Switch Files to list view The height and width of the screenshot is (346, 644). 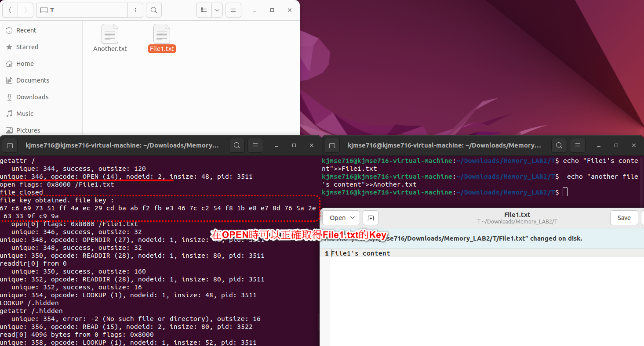click(204, 10)
